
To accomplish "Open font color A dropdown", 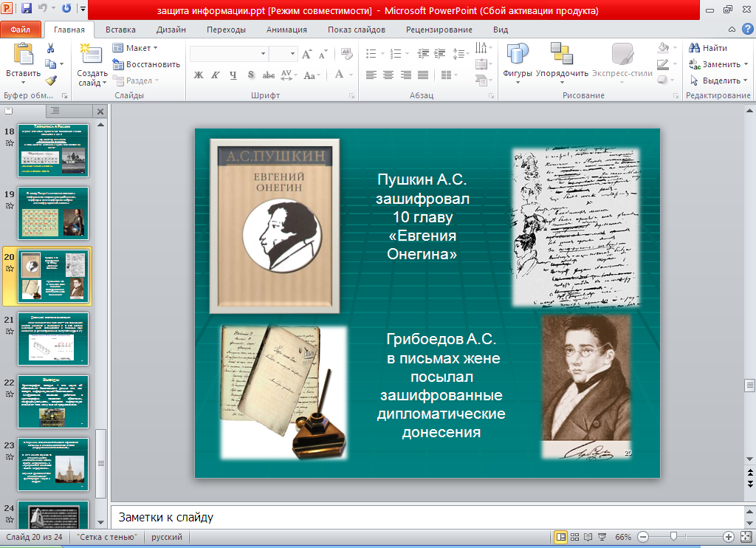I will (351, 75).
